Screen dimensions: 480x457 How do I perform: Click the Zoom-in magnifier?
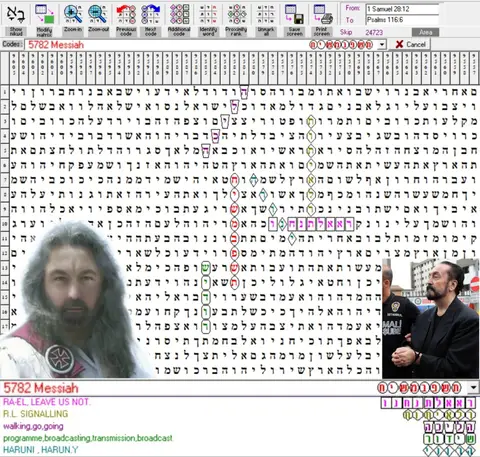[x=73, y=19]
